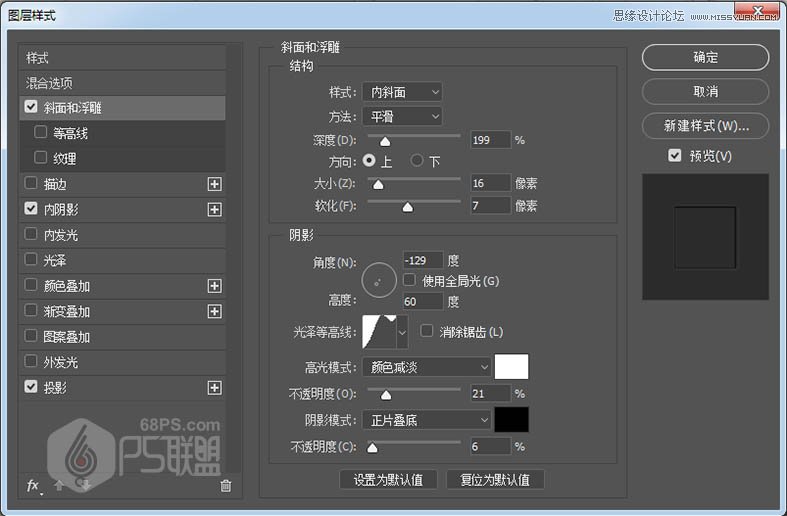Click highlight opacity field showing 21
The width and height of the screenshot is (787, 516).
coord(490,393)
